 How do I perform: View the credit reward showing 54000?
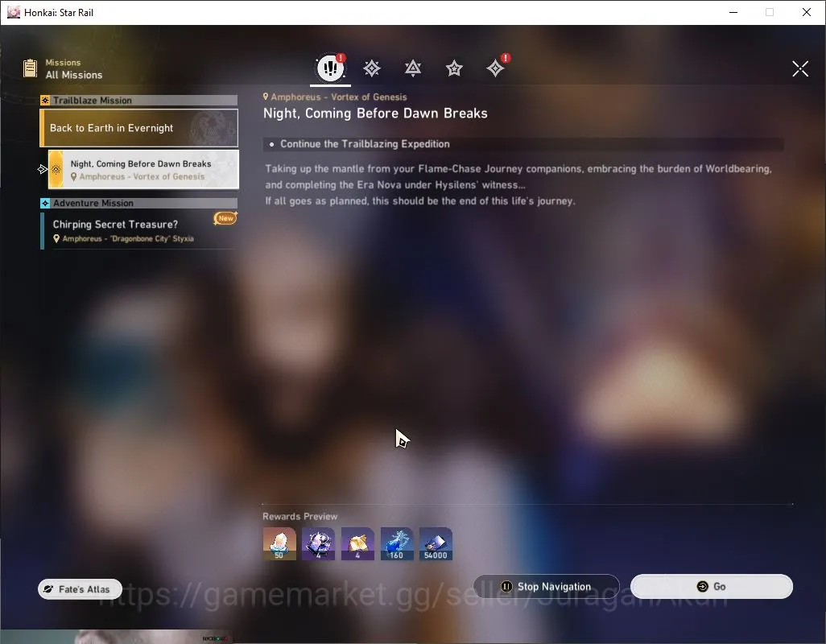tap(436, 543)
